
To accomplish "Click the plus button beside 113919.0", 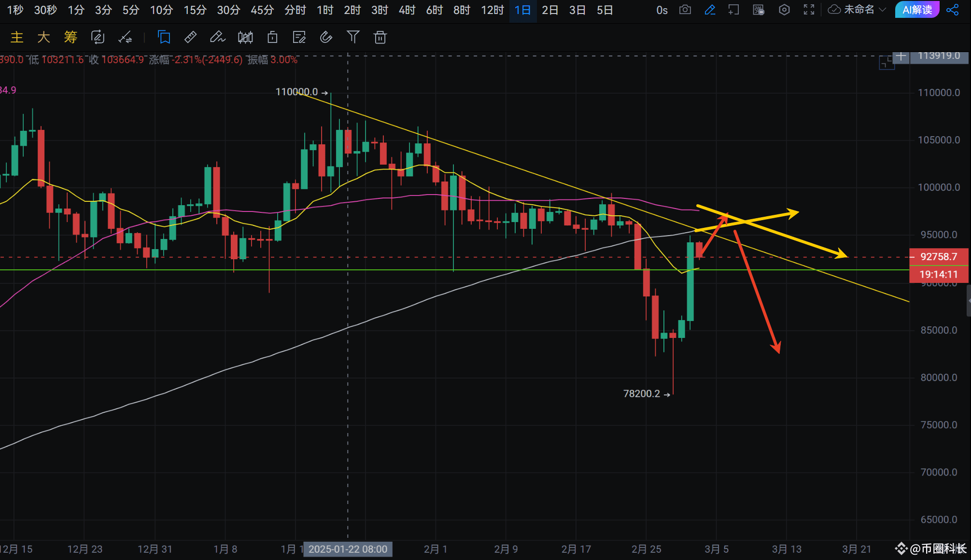I will (x=901, y=56).
